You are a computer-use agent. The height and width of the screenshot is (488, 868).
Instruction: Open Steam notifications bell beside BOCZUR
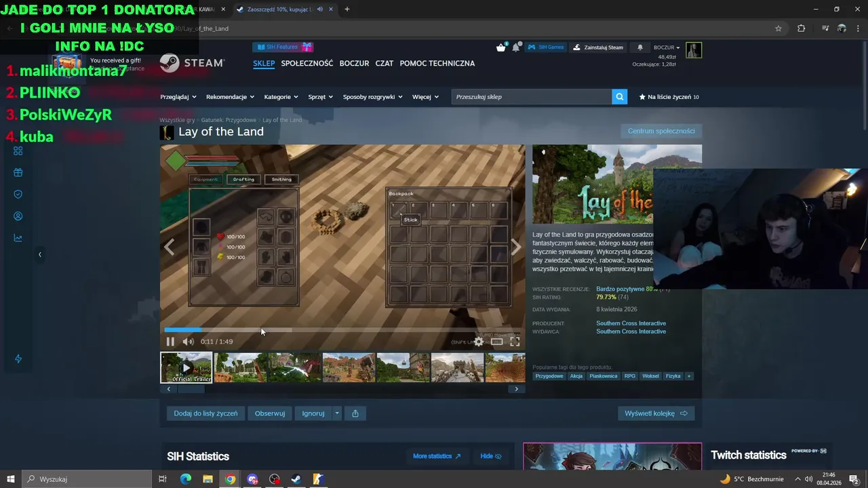[x=640, y=47]
